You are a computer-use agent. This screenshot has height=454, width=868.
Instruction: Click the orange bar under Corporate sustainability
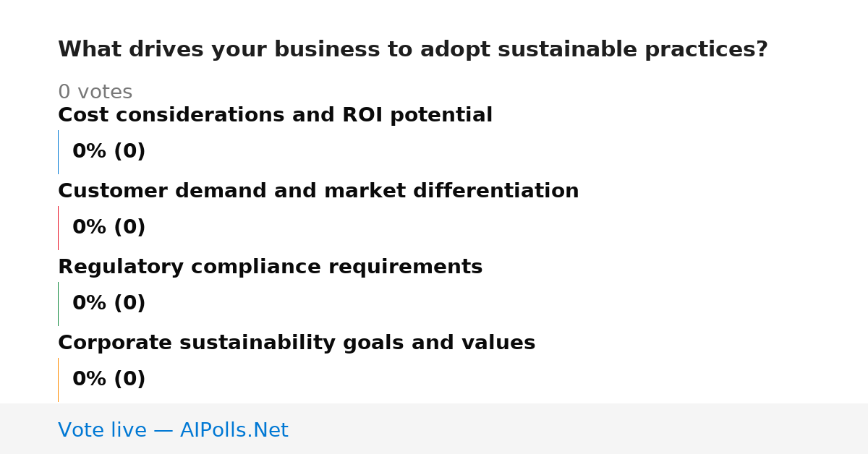click(59, 380)
